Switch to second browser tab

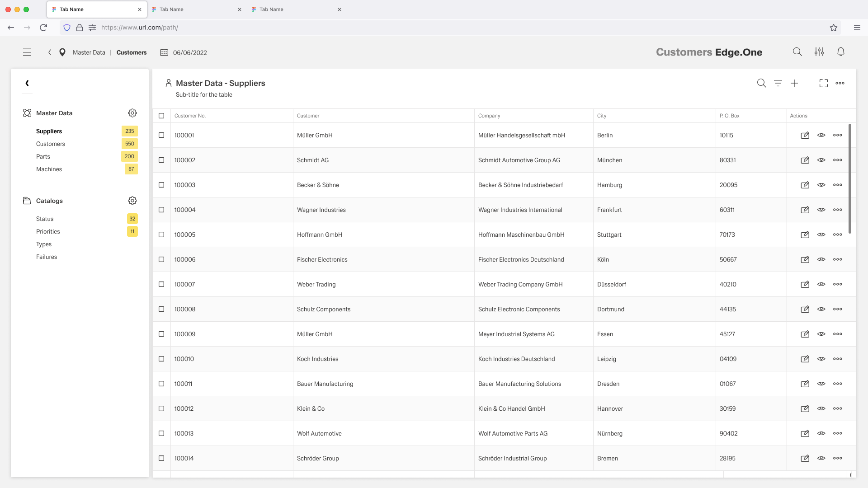click(x=197, y=9)
